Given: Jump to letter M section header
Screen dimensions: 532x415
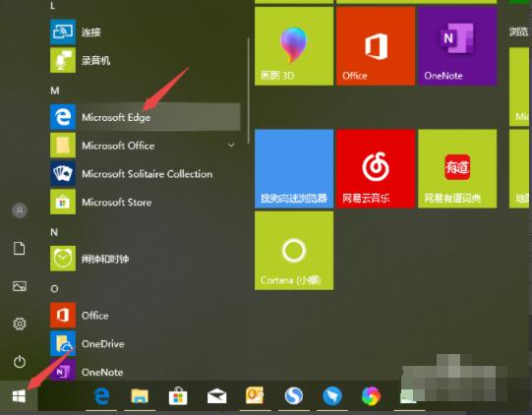Looking at the screenshot, I should coord(55,90).
